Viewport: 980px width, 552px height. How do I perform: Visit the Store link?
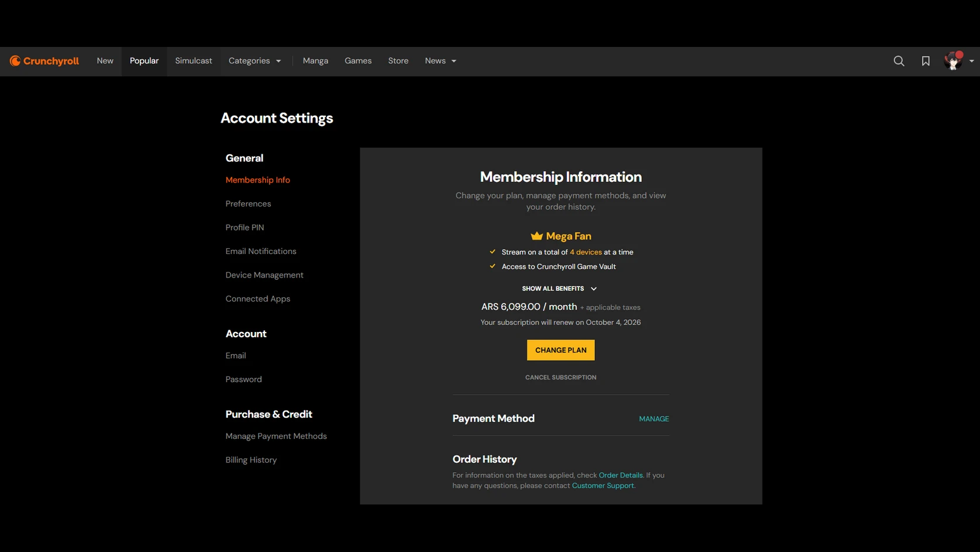tap(398, 61)
